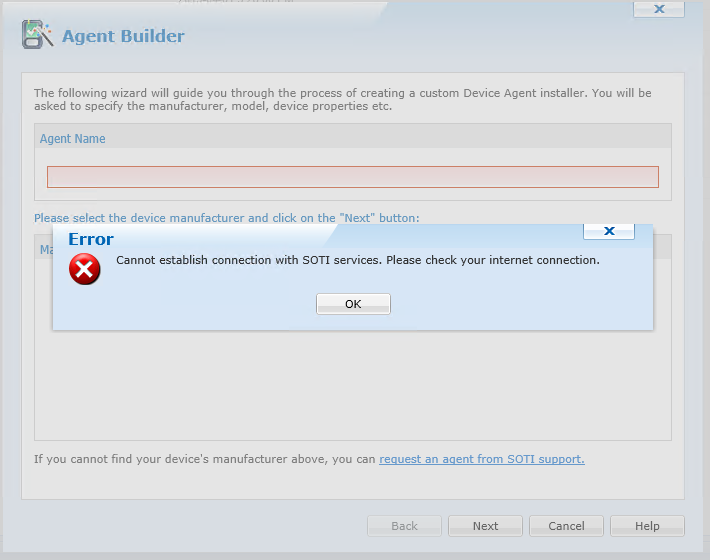Click the select device manufacturer instruction text
This screenshot has height=560, width=710.
[226, 217]
